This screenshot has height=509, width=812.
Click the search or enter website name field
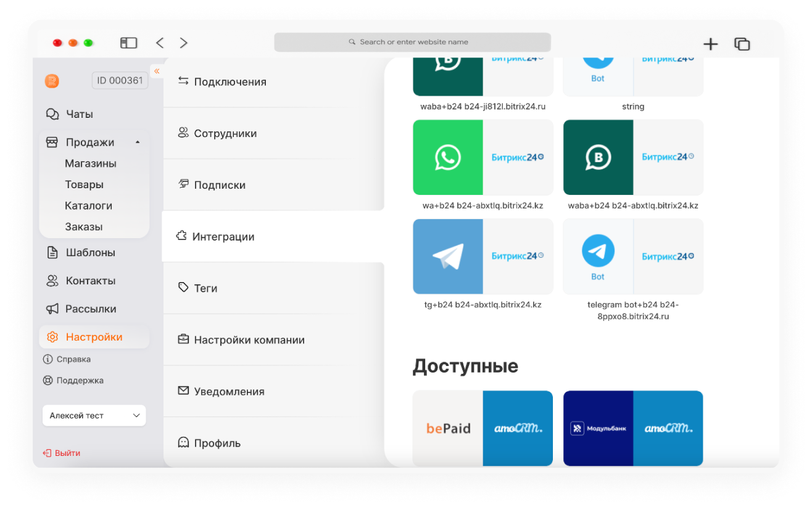[412, 42]
